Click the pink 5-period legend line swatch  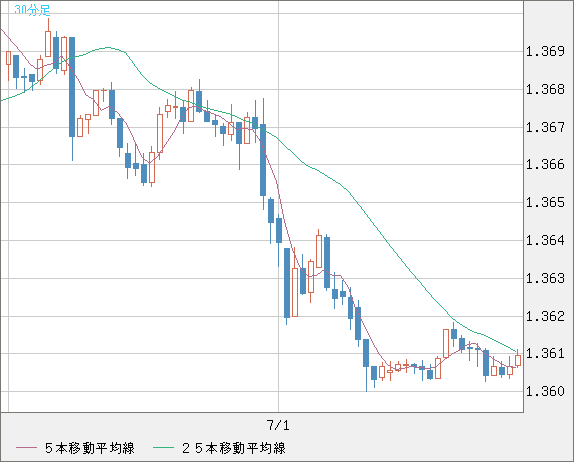pyautogui.click(x=26, y=448)
